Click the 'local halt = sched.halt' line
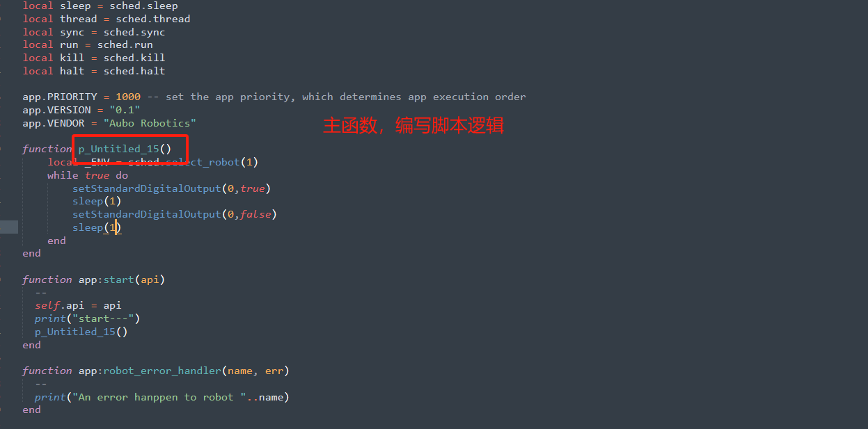The height and width of the screenshot is (429, 868). pyautogui.click(x=94, y=71)
